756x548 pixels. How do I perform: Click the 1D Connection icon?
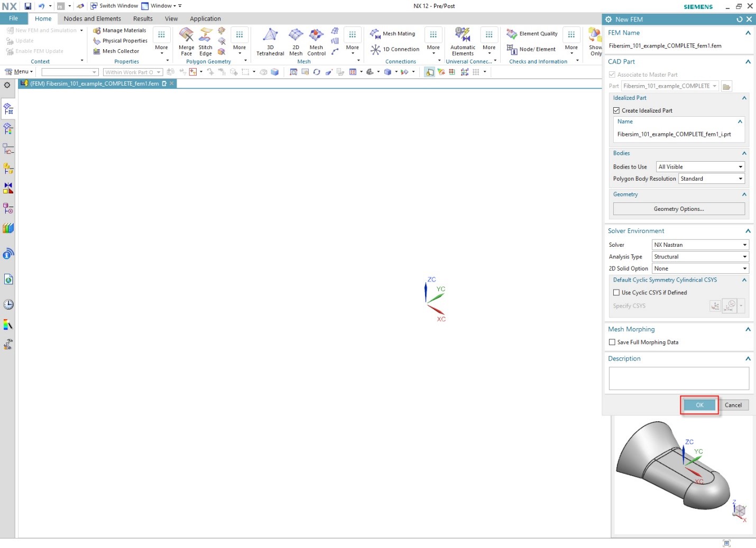point(394,49)
